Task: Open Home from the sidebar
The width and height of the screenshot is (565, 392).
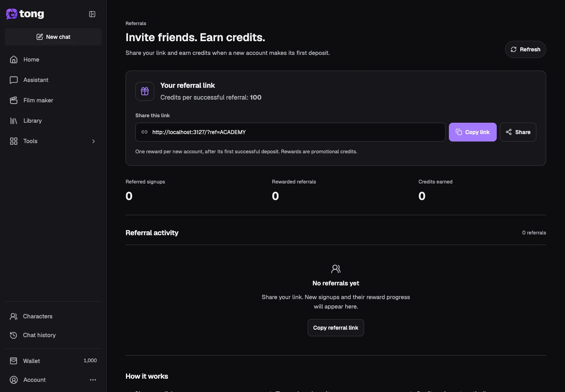Action: click(53, 60)
